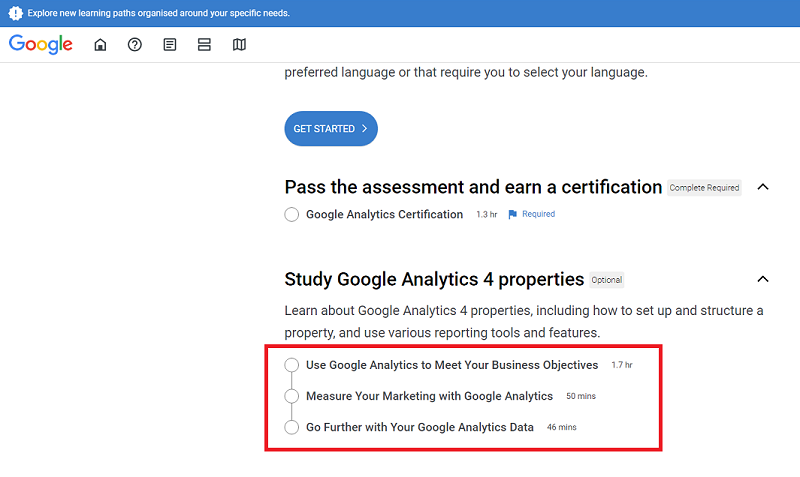Open the article list icon

(170, 45)
